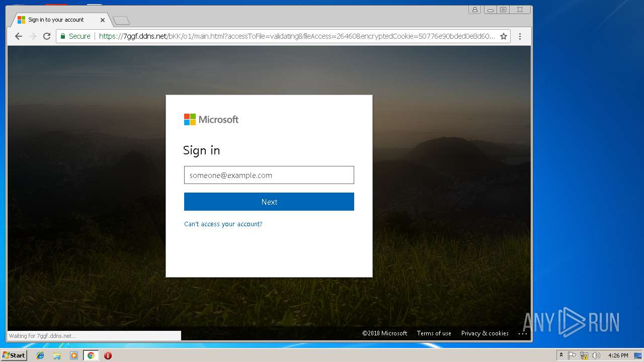The height and width of the screenshot is (362, 644).
Task: Click the Show desktop button beside the clock
Action: point(638,355)
